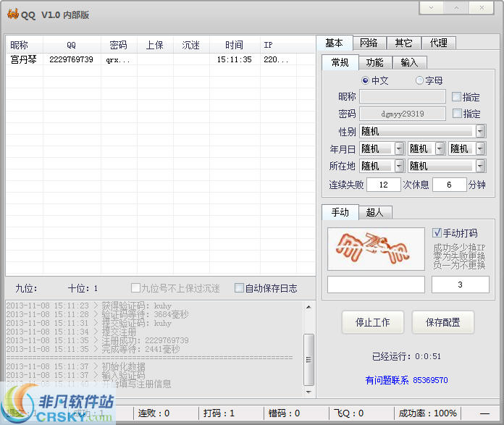Open the 常规 sub-tab
The image size is (504, 425).
340,62
